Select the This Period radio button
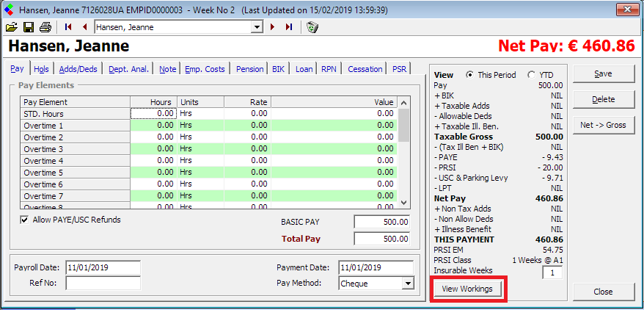The image size is (644, 310). click(470, 75)
